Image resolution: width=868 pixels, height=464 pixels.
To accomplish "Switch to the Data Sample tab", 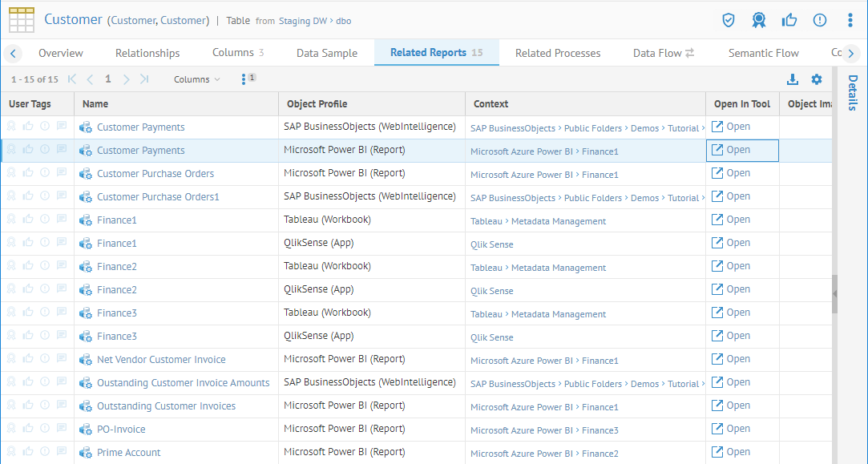I will click(x=326, y=53).
